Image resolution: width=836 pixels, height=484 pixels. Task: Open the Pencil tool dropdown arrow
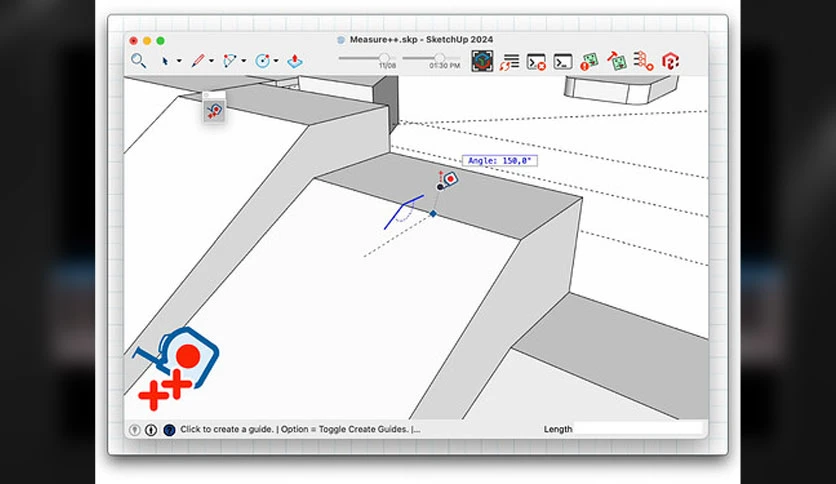coord(211,61)
